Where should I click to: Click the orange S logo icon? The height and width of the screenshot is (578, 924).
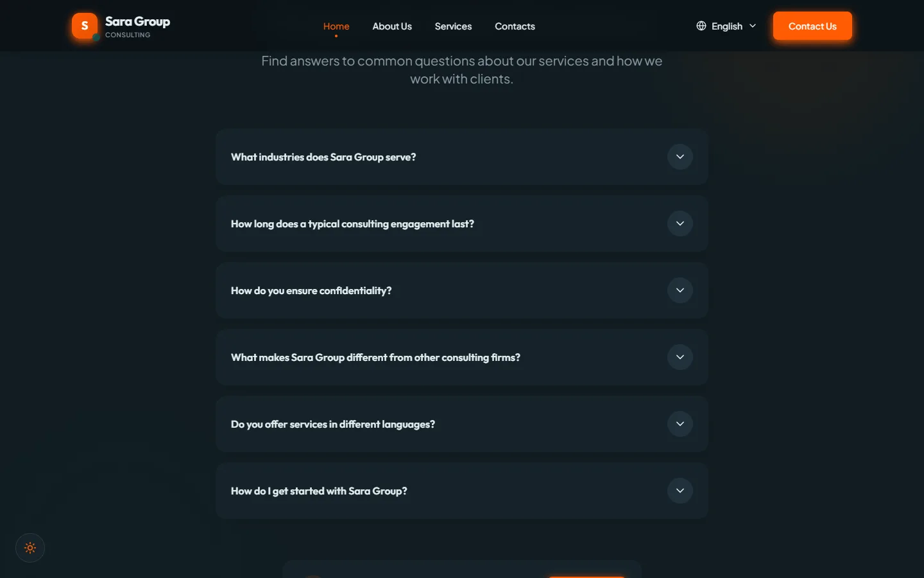(85, 26)
